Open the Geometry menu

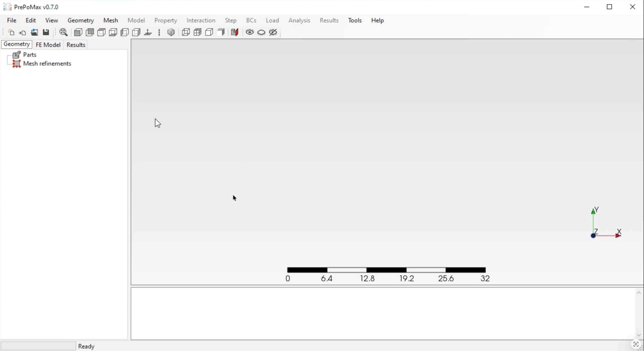(x=80, y=20)
